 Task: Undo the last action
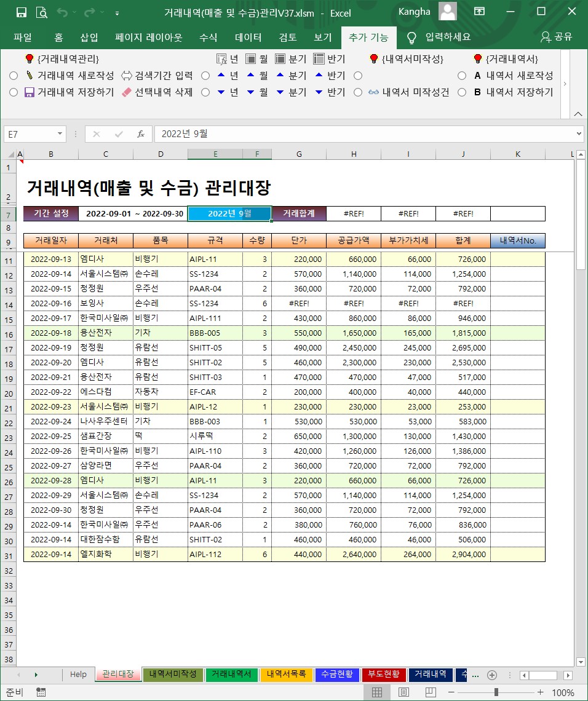pyautogui.click(x=62, y=12)
